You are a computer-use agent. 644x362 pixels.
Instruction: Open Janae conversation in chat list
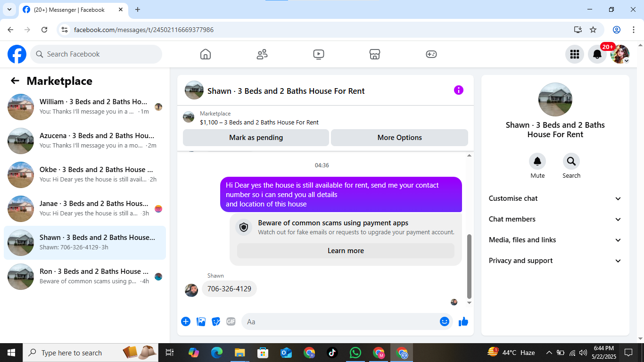(x=85, y=209)
